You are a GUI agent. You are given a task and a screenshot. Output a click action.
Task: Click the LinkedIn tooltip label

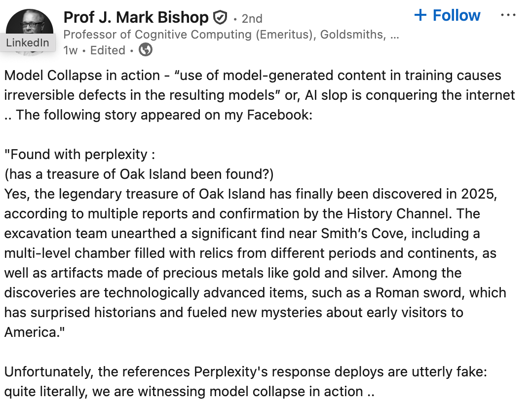[x=28, y=42]
